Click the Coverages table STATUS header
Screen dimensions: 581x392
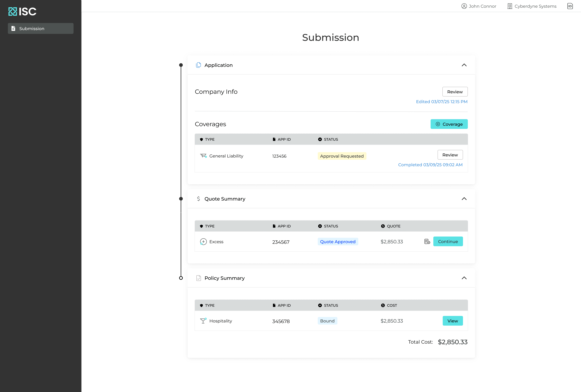pos(328,139)
